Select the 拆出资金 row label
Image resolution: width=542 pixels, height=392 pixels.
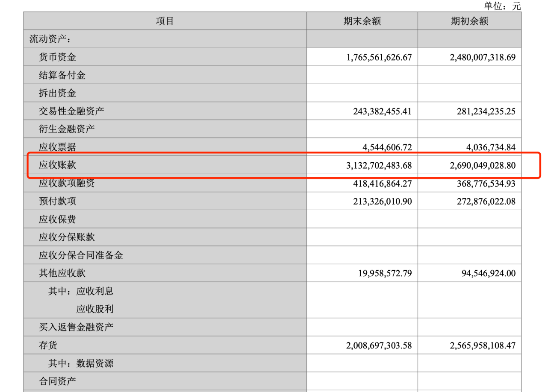pos(57,94)
